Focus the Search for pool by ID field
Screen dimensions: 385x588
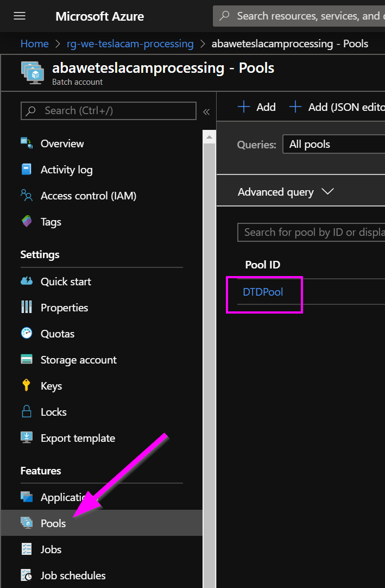pos(311,232)
